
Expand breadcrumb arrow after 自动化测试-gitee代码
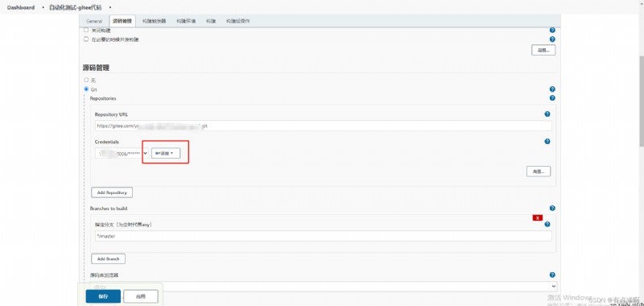110,7
